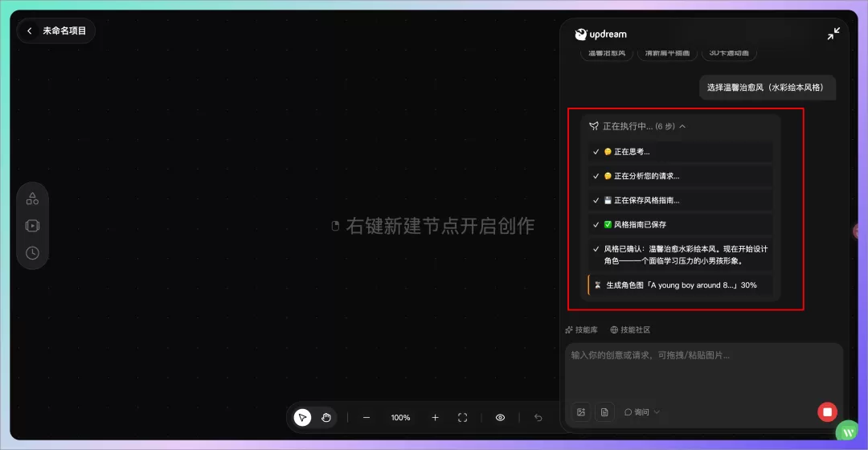The height and width of the screenshot is (450, 868).
Task: Click the green W floating badge
Action: (x=848, y=432)
